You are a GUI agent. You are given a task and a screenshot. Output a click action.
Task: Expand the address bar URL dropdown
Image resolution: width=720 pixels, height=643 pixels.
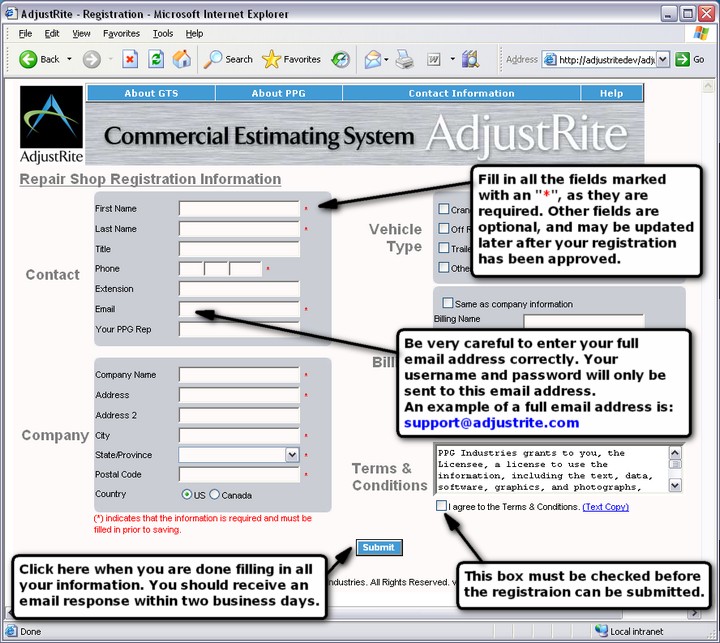point(663,59)
